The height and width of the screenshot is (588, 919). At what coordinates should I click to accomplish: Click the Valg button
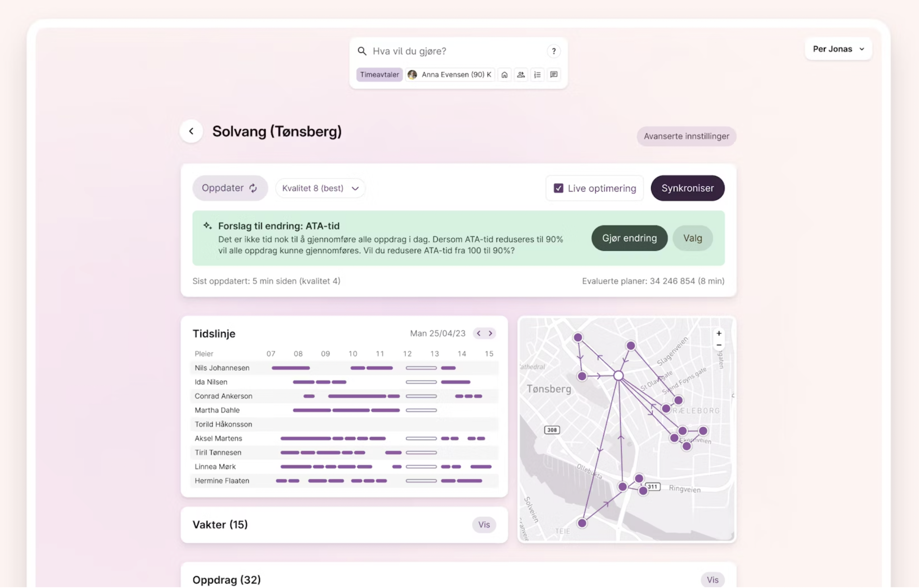(x=692, y=238)
